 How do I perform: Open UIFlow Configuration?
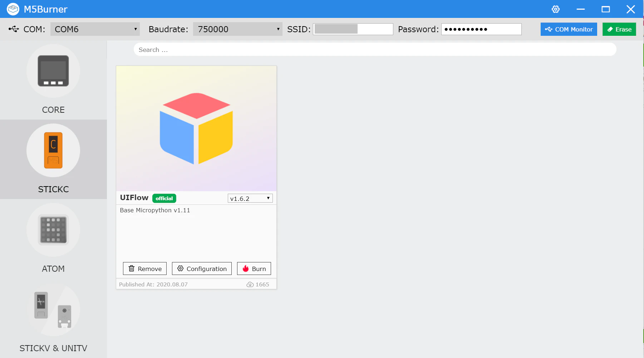(202, 268)
